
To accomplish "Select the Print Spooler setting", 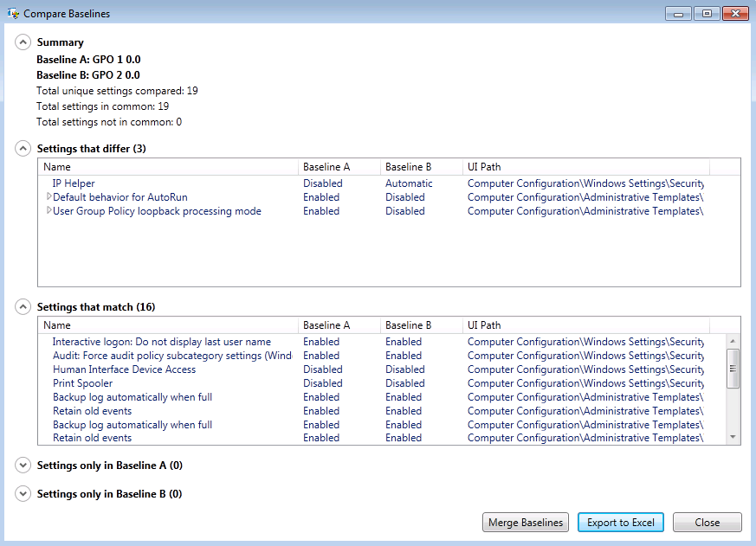I will pyautogui.click(x=82, y=382).
